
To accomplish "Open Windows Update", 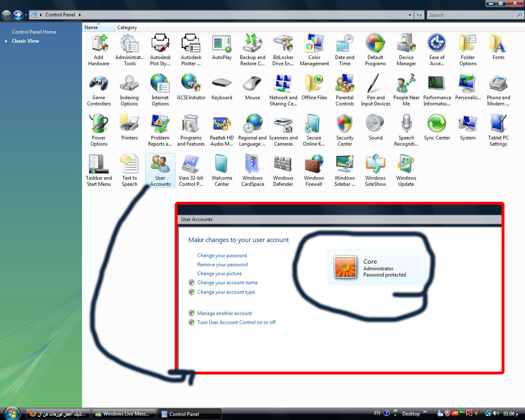I will pos(406,171).
